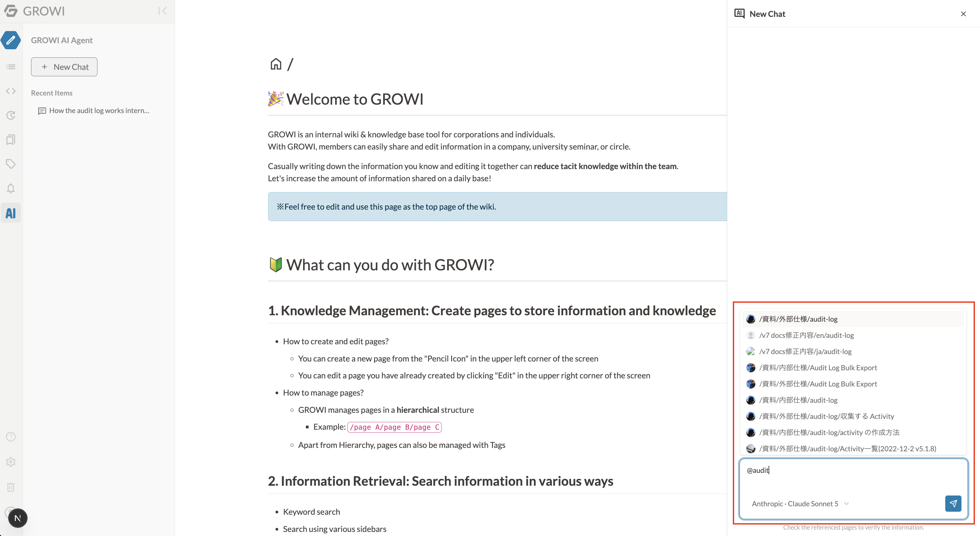Click the Feel free to edit info box

tap(497, 206)
